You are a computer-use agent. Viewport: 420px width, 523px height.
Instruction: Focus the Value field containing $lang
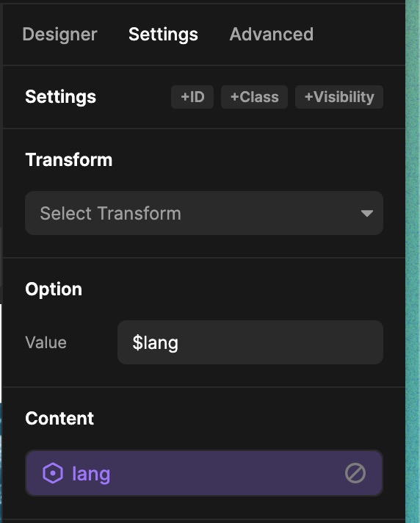tap(250, 342)
